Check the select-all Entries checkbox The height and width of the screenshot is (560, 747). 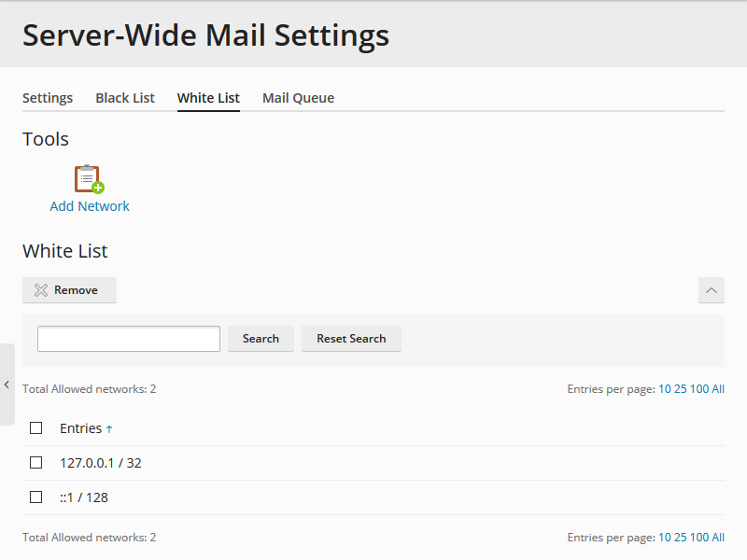point(36,428)
